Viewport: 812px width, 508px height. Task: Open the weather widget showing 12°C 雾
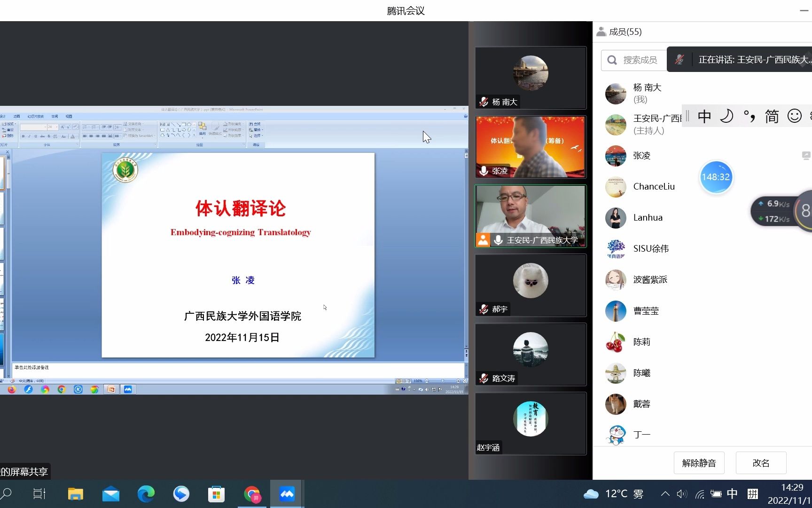click(x=613, y=494)
